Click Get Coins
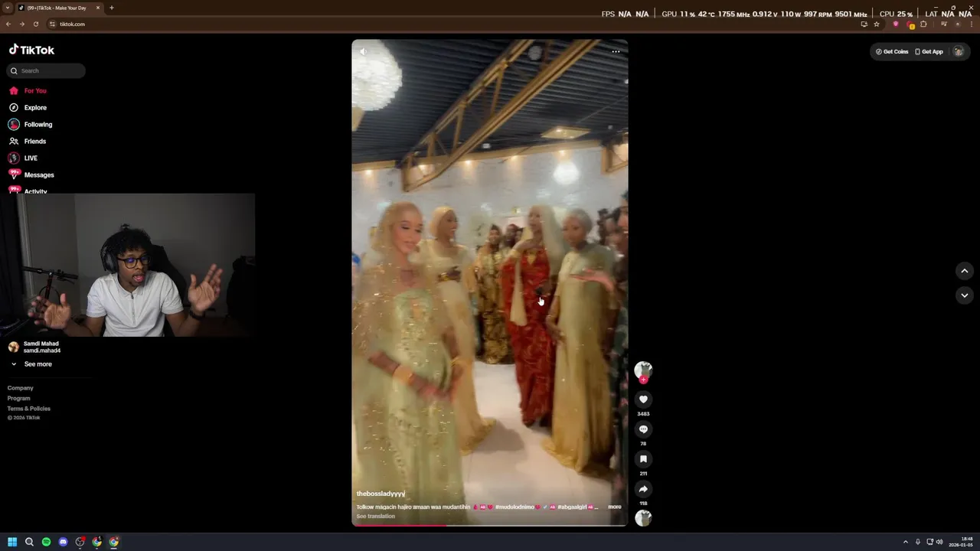The image size is (980, 551). pyautogui.click(x=892, y=51)
